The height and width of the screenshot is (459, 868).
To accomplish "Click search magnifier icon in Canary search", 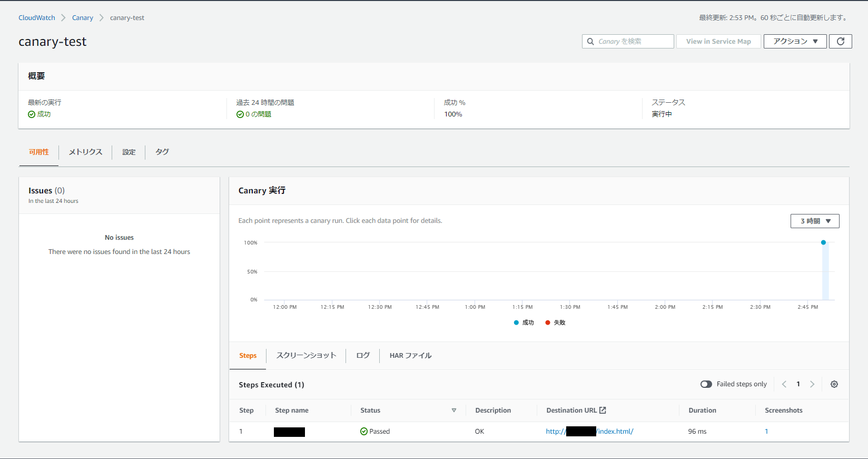I will click(590, 41).
